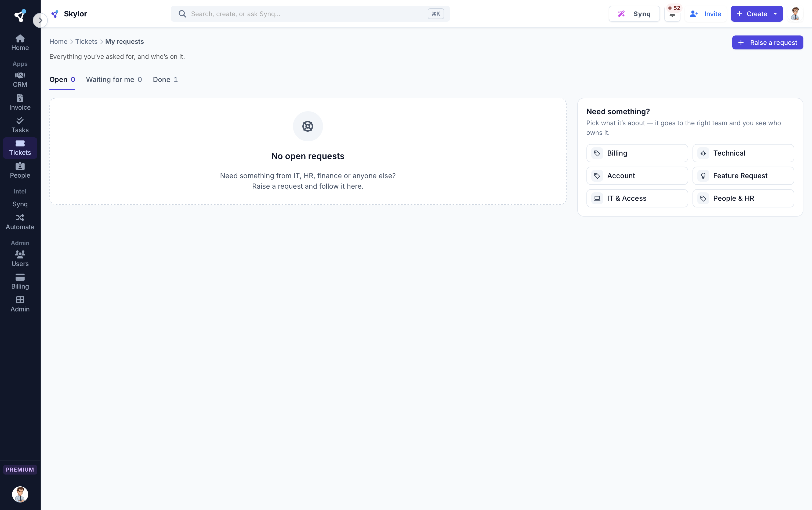Choose the Technical request category

(743, 153)
